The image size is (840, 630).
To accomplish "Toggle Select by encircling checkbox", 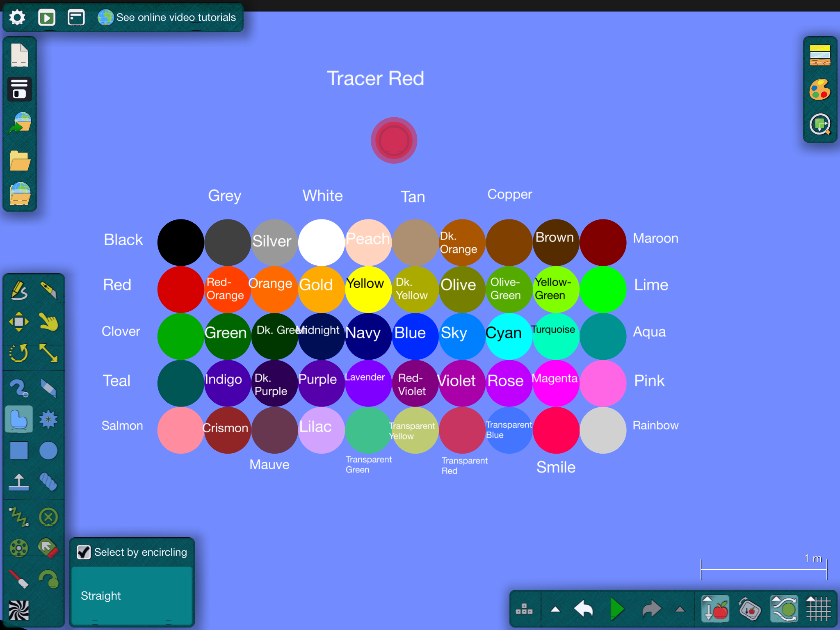I will click(x=84, y=552).
